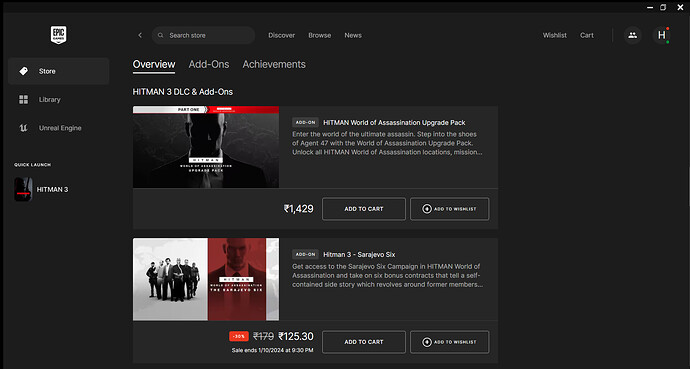Viewport: 690px width, 369px height.
Task: Minimize the Epic Games Launcher window
Action: [650, 7]
